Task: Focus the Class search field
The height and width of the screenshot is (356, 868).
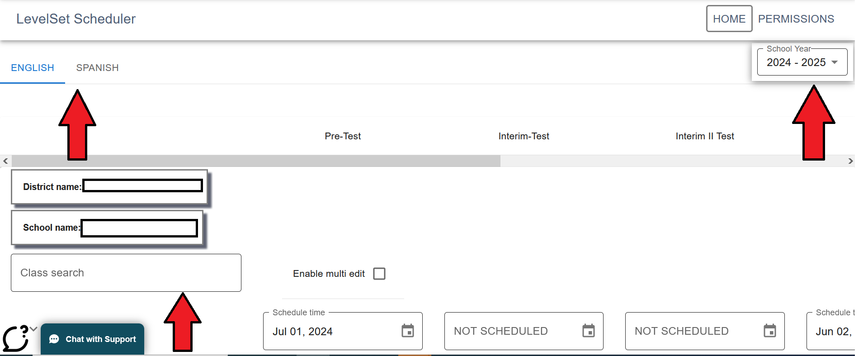Action: coord(126,273)
